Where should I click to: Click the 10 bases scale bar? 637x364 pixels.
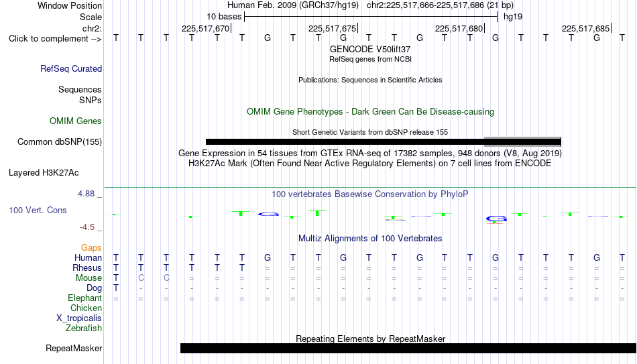click(371, 17)
